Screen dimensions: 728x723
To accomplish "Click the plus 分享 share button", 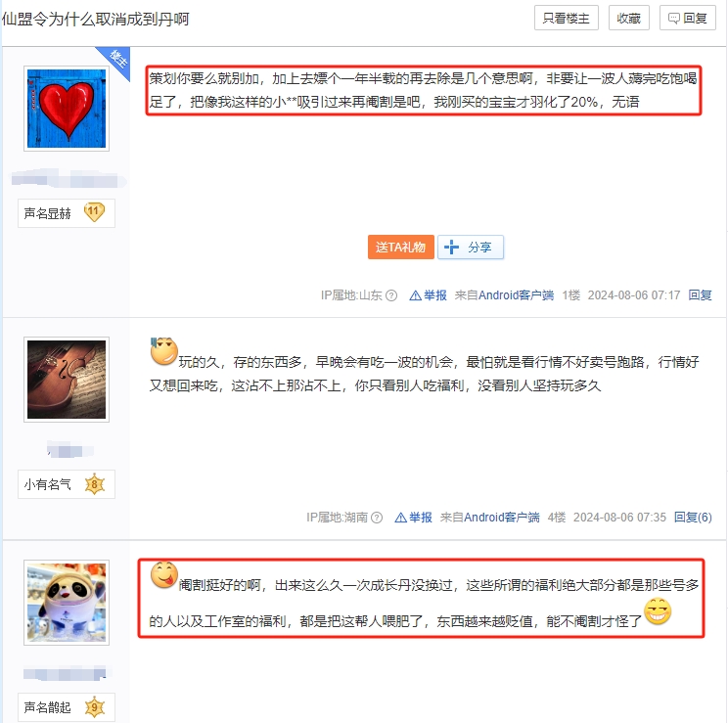I will pos(471,248).
